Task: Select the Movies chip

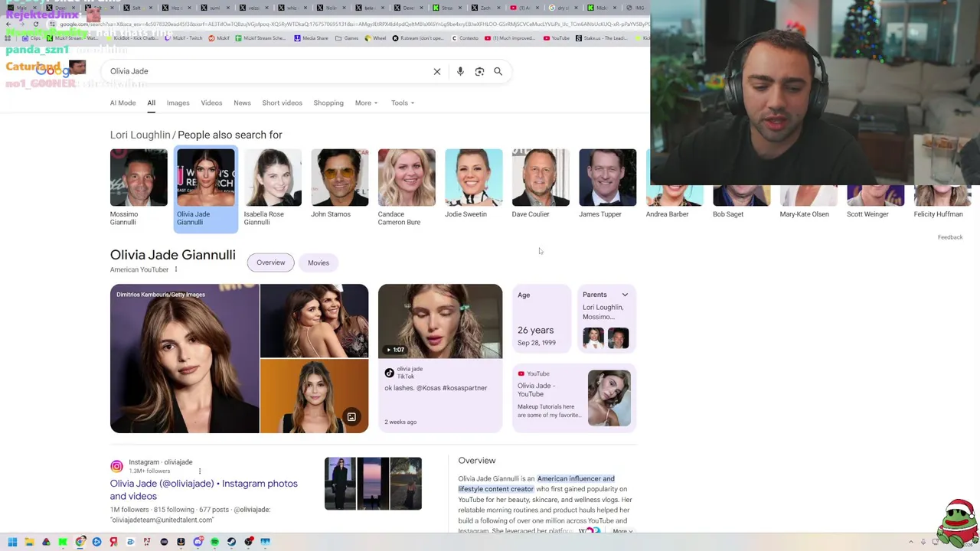Action: pos(318,262)
